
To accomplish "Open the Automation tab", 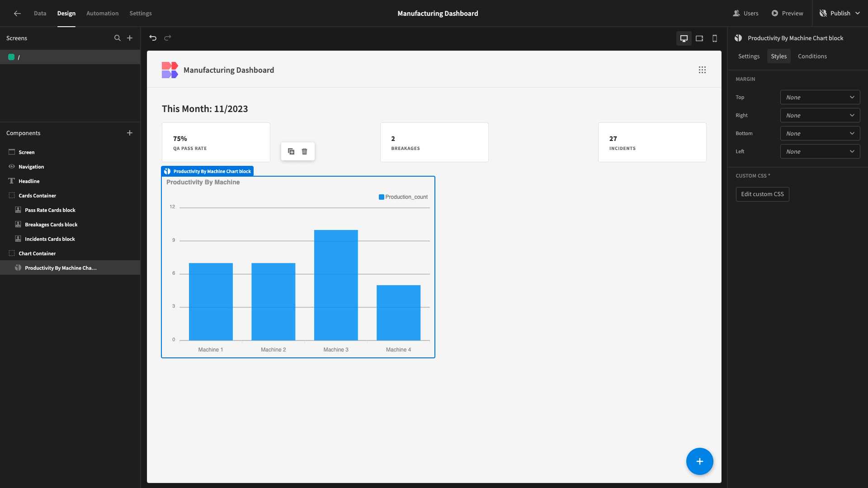I will 103,14.
